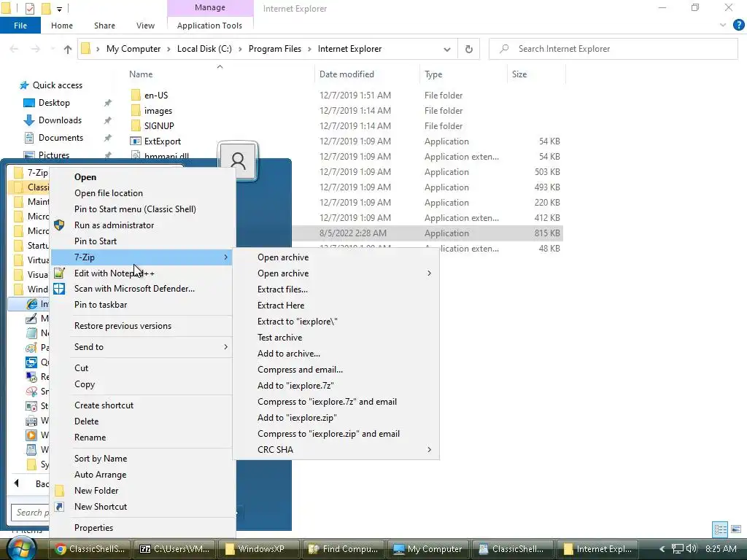The image size is (747, 560).
Task: Click the user account picture in Start menu
Action: coord(238,160)
